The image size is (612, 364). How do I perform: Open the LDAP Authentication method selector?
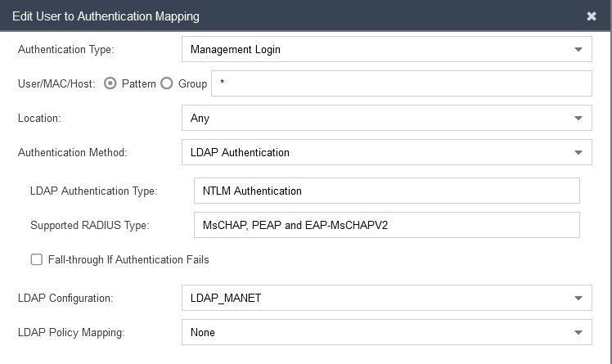pos(376,152)
